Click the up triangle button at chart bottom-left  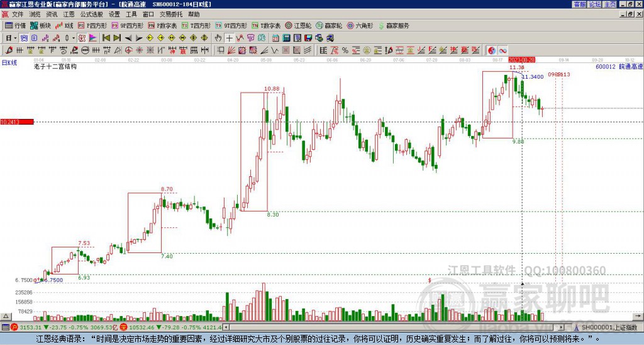pyautogui.click(x=6, y=316)
